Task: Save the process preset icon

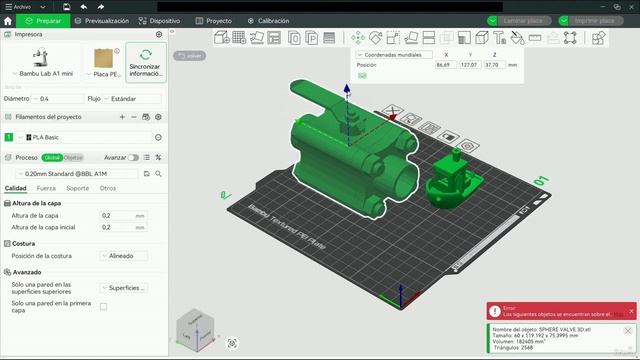Action: 147,174
